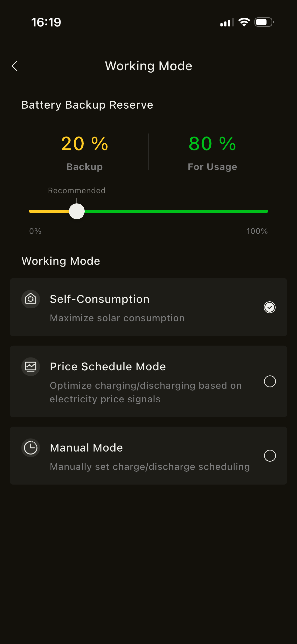This screenshot has width=297, height=644.
Task: Tap the Price Schedule Mode title
Action: pyautogui.click(x=108, y=367)
